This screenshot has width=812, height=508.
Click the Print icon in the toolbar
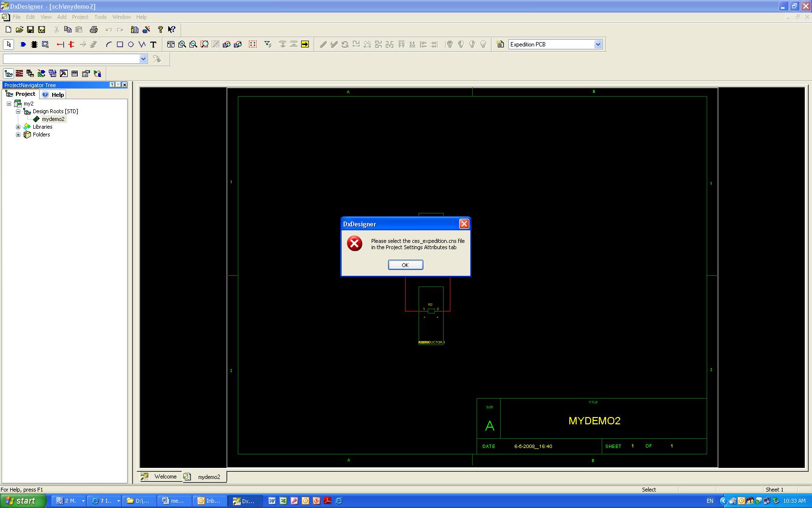94,30
